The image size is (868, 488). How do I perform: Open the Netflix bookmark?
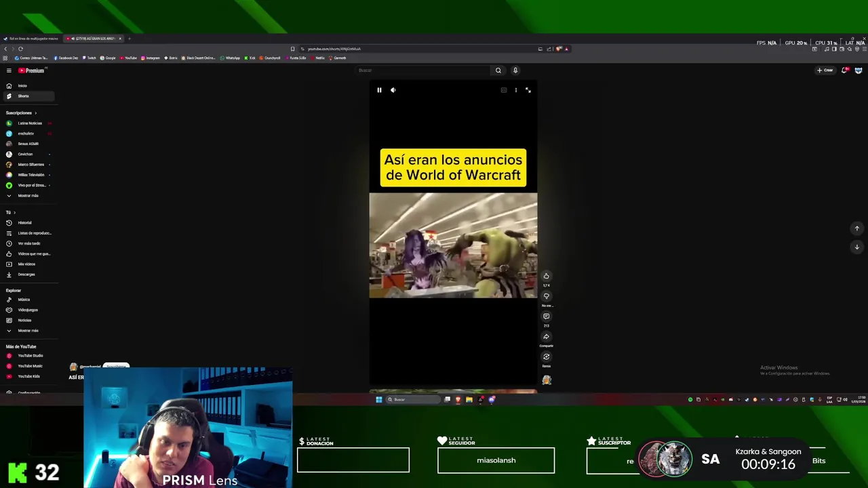[x=317, y=58]
